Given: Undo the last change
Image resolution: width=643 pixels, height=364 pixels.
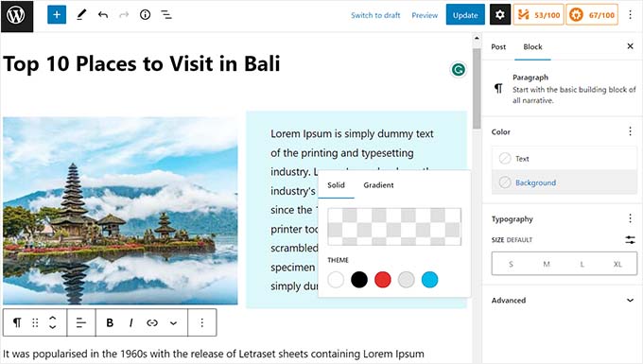Looking at the screenshot, I should (103, 15).
